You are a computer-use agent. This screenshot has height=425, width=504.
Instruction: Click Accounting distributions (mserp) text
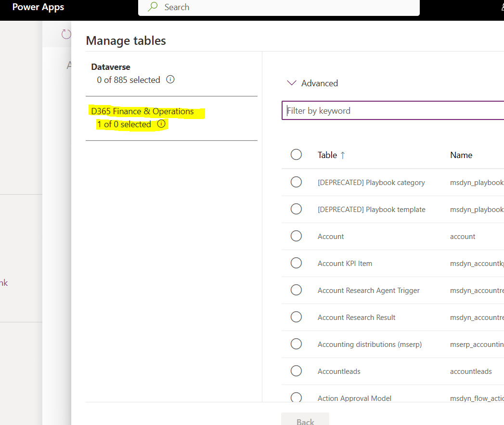(370, 345)
